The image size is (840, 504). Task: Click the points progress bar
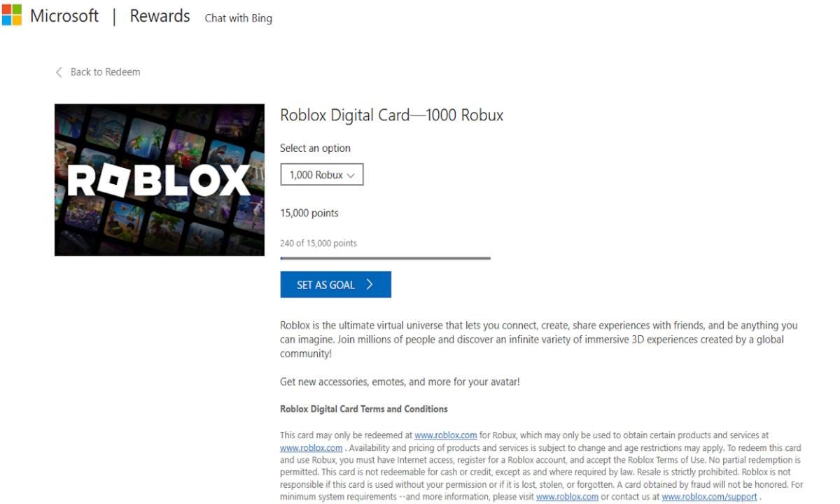click(386, 258)
